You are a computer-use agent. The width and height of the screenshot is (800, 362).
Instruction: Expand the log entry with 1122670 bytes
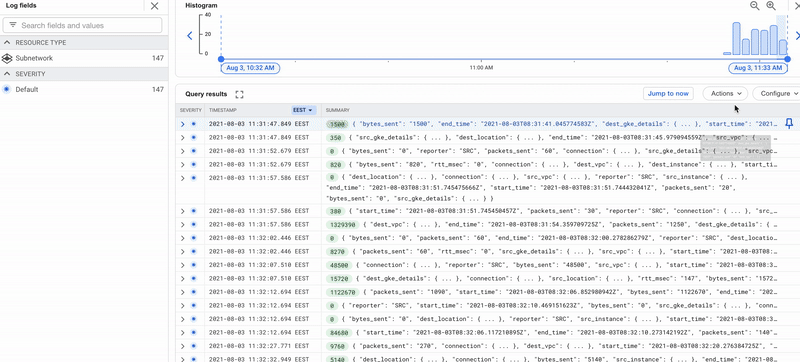(x=183, y=292)
